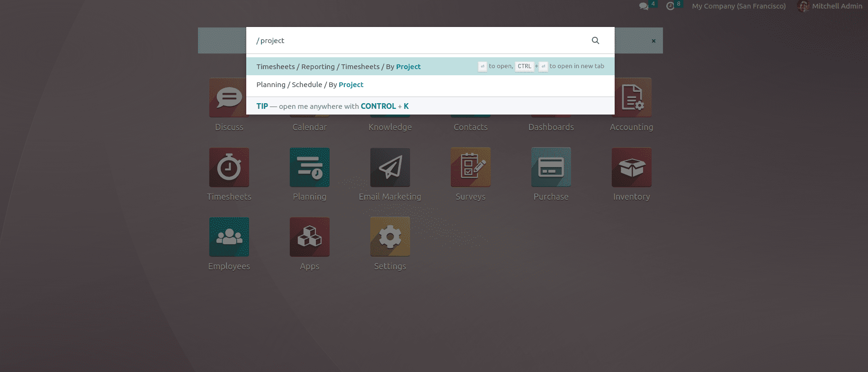
Task: Launch the Timesheets app
Action: (229, 167)
